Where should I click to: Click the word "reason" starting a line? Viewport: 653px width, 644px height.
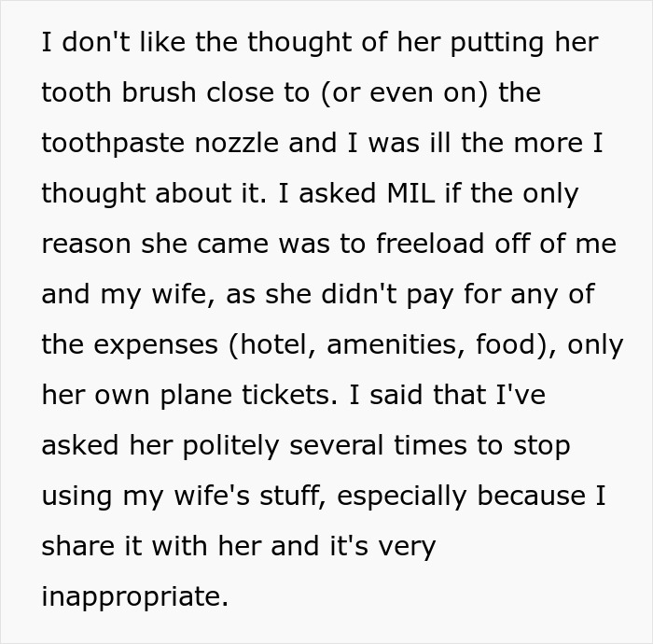point(86,245)
